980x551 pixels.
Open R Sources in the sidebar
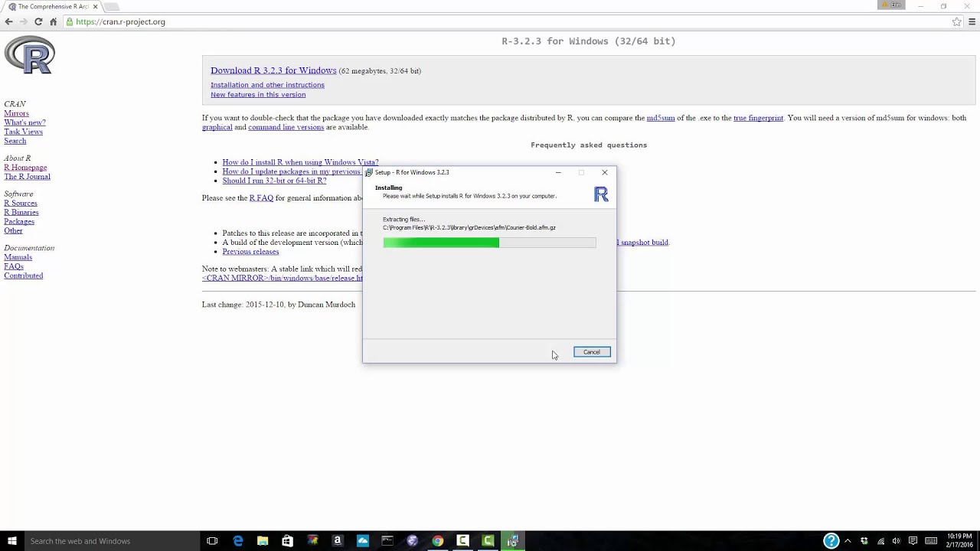(20, 204)
